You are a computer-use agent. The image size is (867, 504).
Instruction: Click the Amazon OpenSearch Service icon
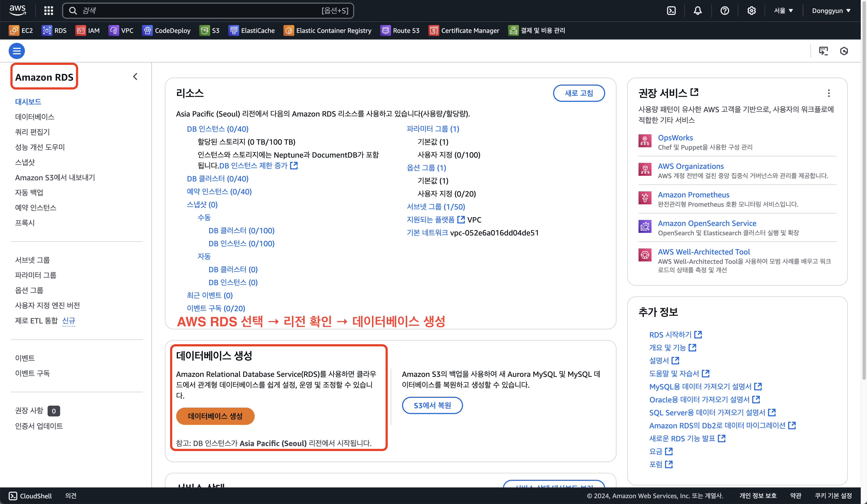[645, 226]
